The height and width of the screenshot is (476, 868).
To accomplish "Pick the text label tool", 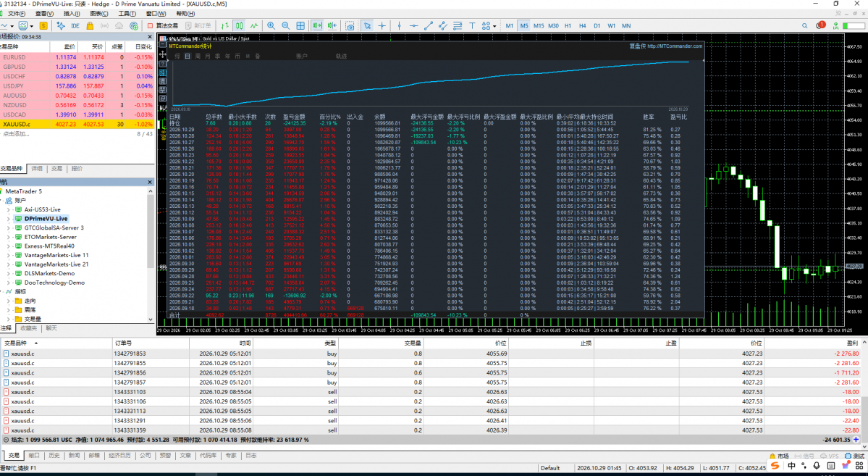I will (472, 25).
